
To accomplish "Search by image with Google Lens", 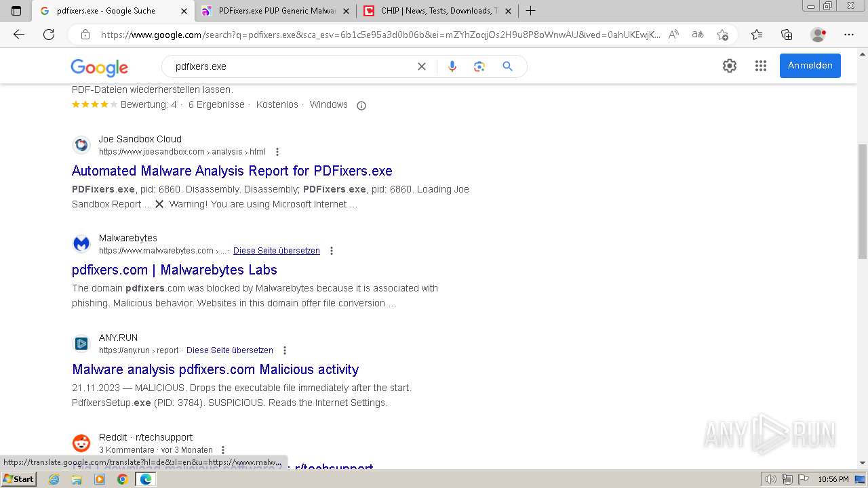I will point(479,66).
